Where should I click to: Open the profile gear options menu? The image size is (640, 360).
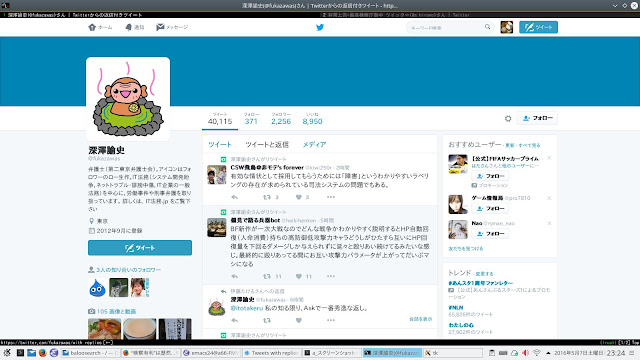point(508,118)
